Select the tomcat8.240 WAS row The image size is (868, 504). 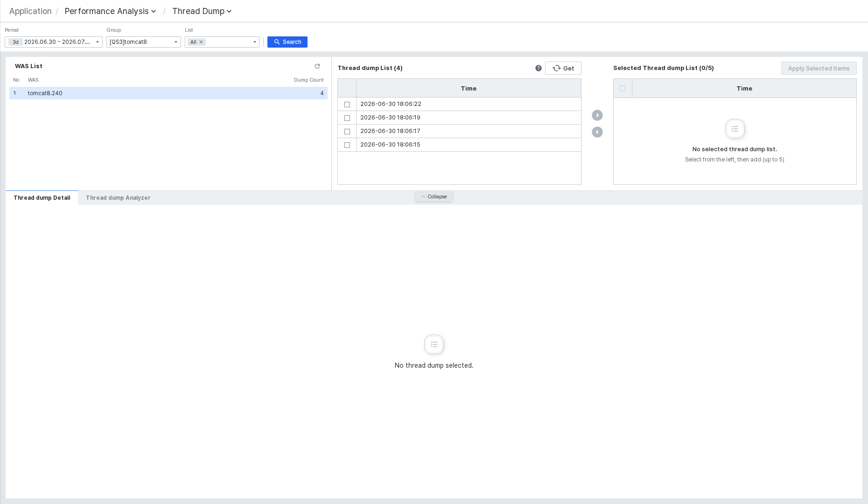[168, 93]
